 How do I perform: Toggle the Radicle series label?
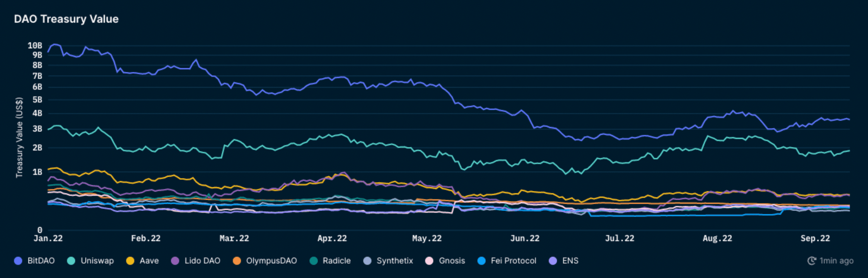(x=336, y=261)
